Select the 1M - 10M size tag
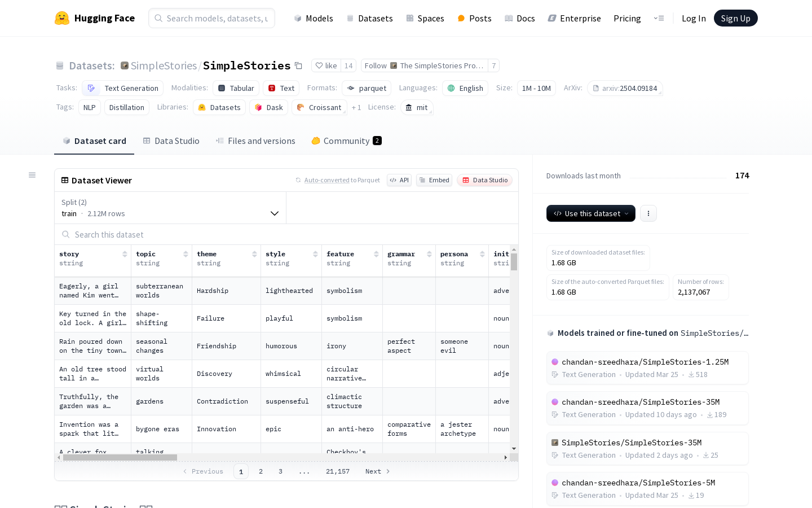Image resolution: width=812 pixels, height=508 pixels. pos(536,88)
